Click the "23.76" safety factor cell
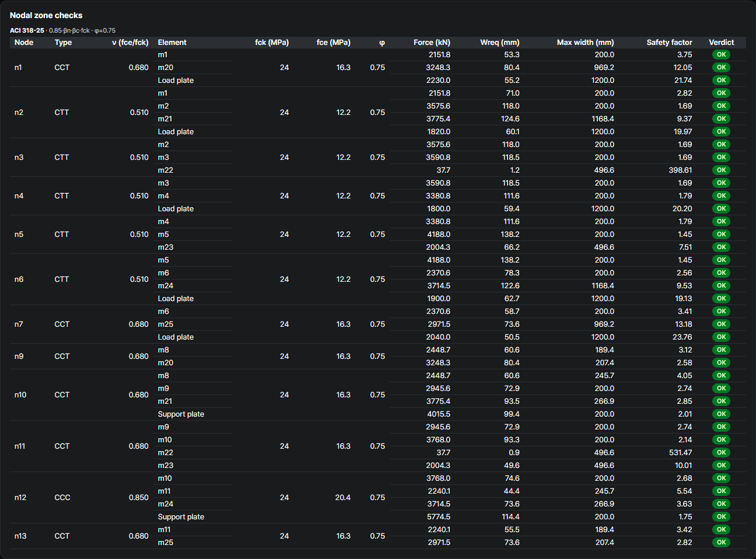 (x=682, y=337)
